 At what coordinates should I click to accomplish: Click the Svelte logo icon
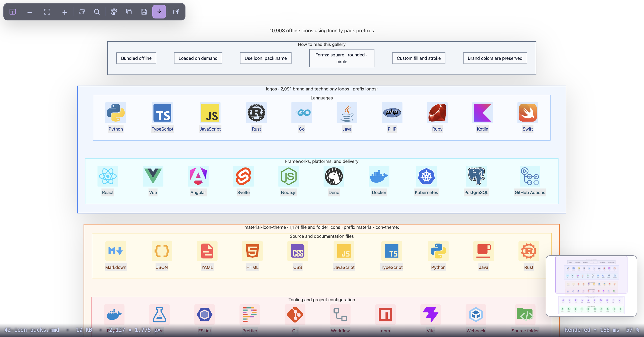click(243, 176)
